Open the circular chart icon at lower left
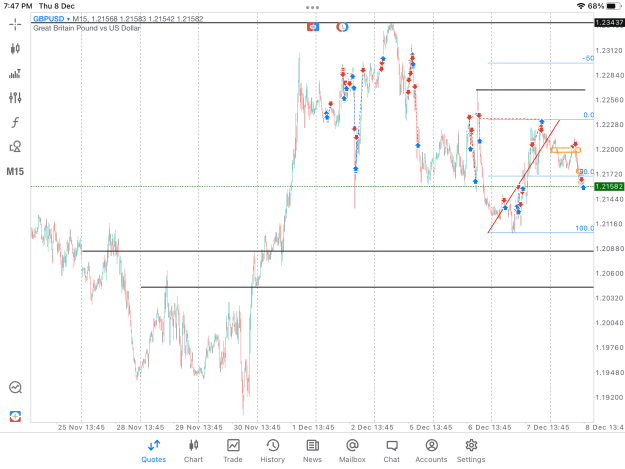Image resolution: width=625 pixels, height=469 pixels. tap(15, 387)
